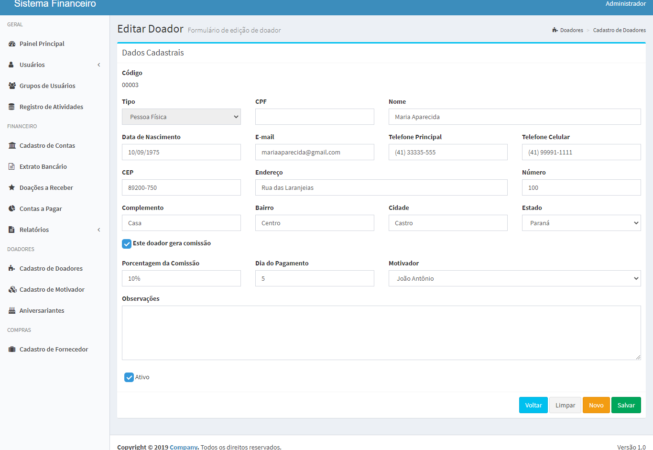Click into the Observações text area
This screenshot has height=450, width=653.
pyautogui.click(x=380, y=332)
